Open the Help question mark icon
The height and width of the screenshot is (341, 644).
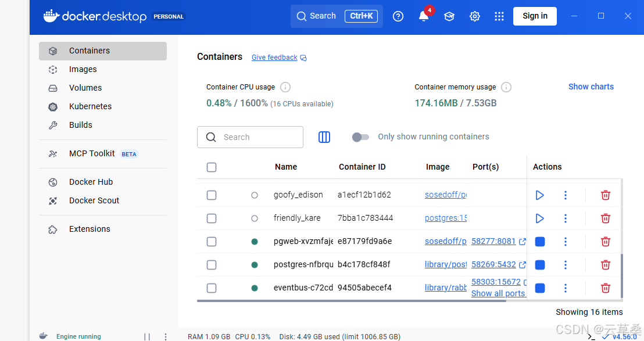pos(398,16)
